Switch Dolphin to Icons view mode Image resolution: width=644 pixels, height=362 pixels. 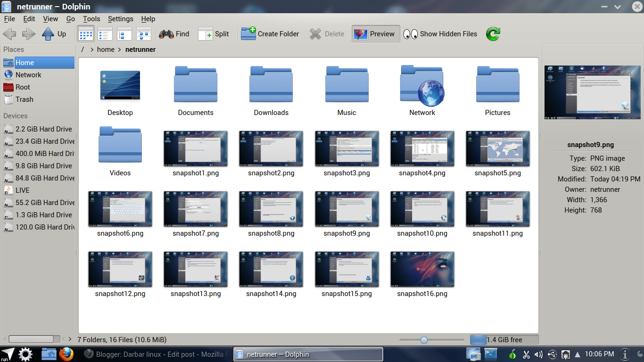pyautogui.click(x=85, y=33)
